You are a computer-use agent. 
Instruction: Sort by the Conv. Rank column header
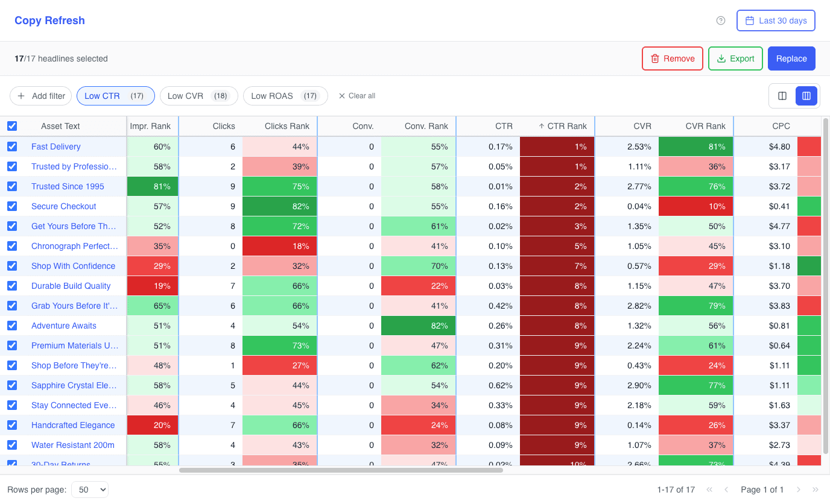[426, 126]
